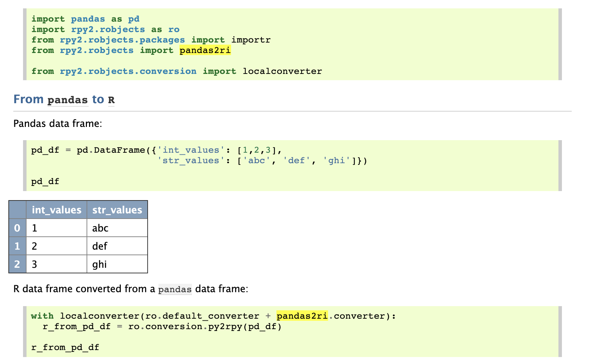Click final 'r_from_pd_df' line in code

(x=65, y=347)
